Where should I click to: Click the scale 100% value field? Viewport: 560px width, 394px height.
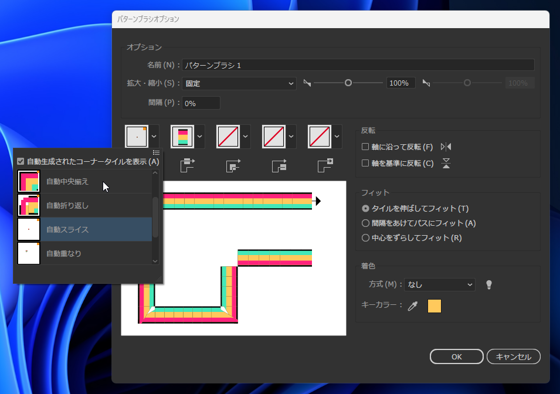pyautogui.click(x=401, y=83)
